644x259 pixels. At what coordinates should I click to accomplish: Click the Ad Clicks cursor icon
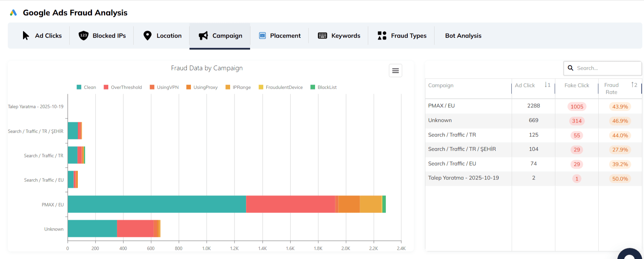[26, 36]
